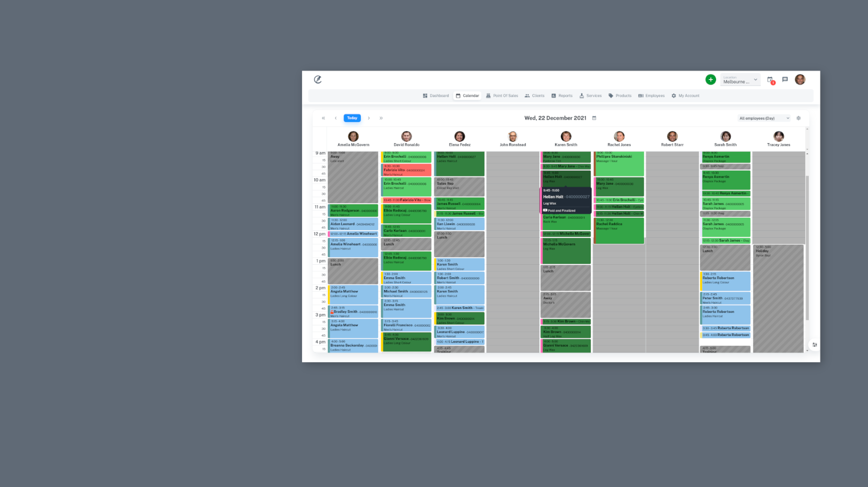
Task: Jump forward with double right chevron
Action: (381, 118)
